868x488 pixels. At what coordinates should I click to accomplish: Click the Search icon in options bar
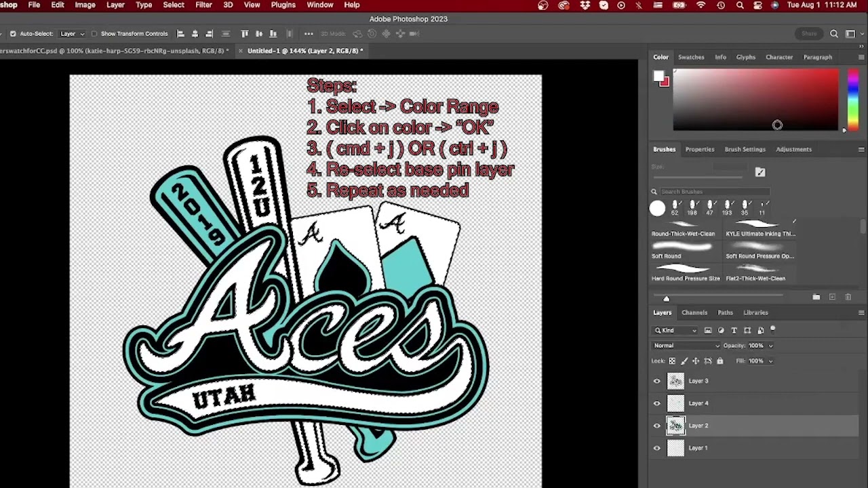click(x=834, y=33)
